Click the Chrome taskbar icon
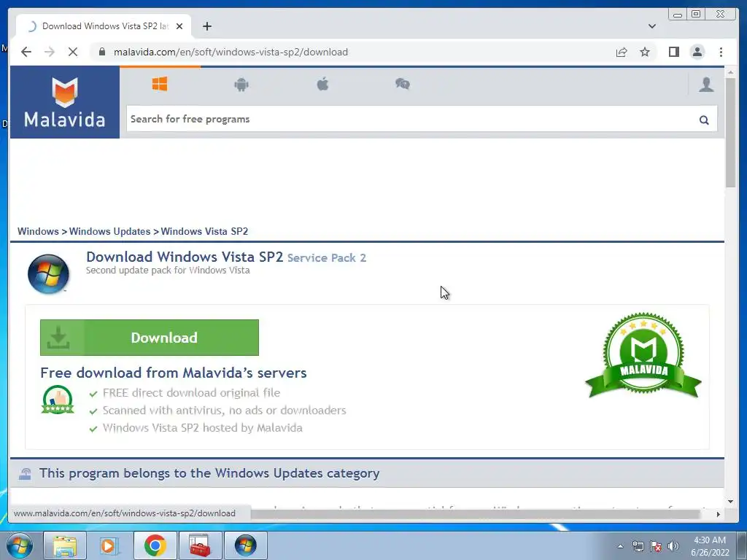Image resolution: width=747 pixels, height=560 pixels. (x=155, y=545)
